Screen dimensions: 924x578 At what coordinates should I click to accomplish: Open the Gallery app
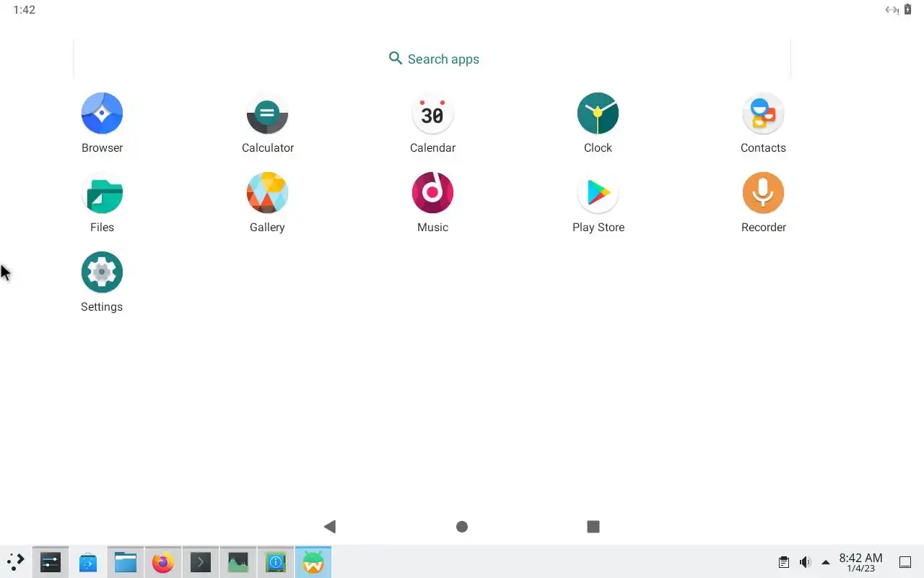267,193
